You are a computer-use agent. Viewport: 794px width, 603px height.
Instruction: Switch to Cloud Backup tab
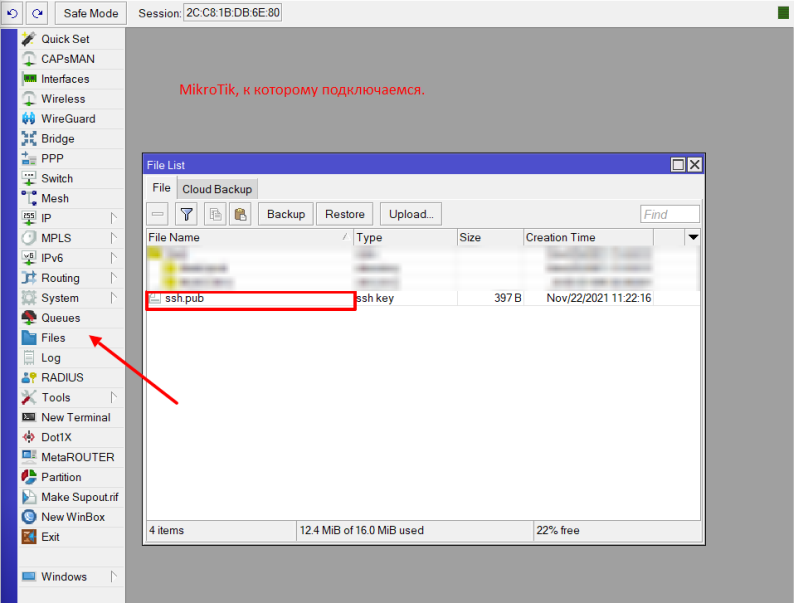click(217, 189)
